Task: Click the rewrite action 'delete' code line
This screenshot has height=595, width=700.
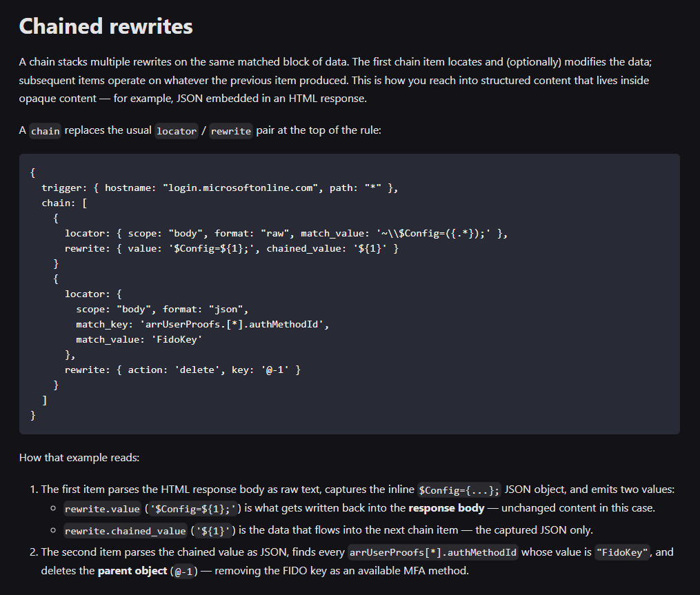Action: pos(183,370)
